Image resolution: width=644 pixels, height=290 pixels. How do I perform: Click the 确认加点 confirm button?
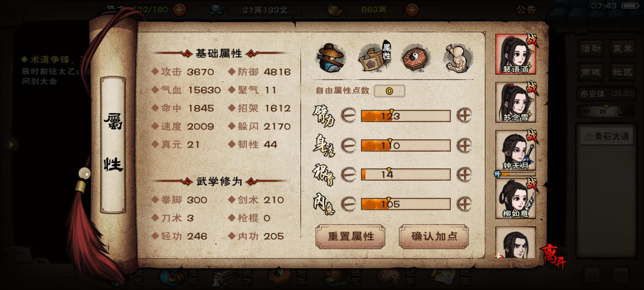pos(434,237)
